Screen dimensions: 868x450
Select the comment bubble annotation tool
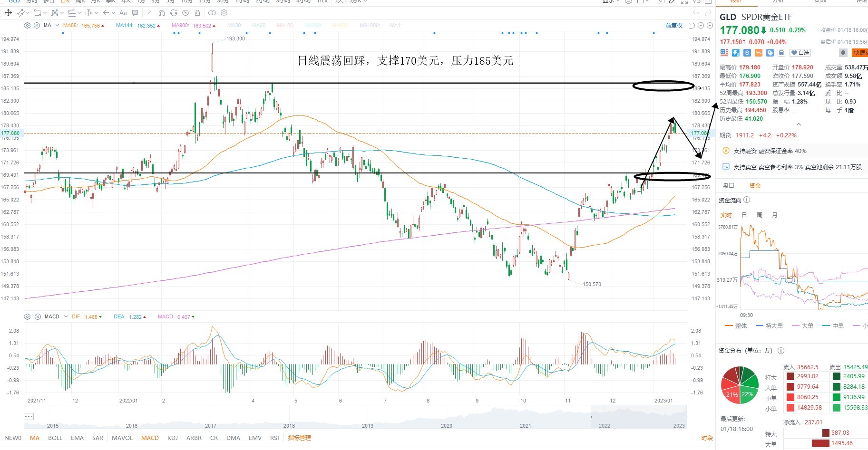(135, 13)
